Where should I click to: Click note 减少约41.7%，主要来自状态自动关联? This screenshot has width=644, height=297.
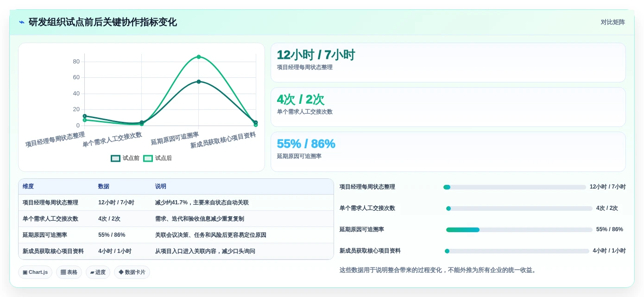click(202, 203)
